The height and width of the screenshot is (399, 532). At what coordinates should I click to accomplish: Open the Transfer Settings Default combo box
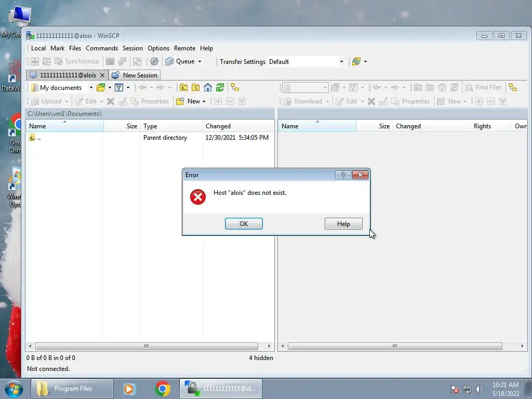pos(306,61)
